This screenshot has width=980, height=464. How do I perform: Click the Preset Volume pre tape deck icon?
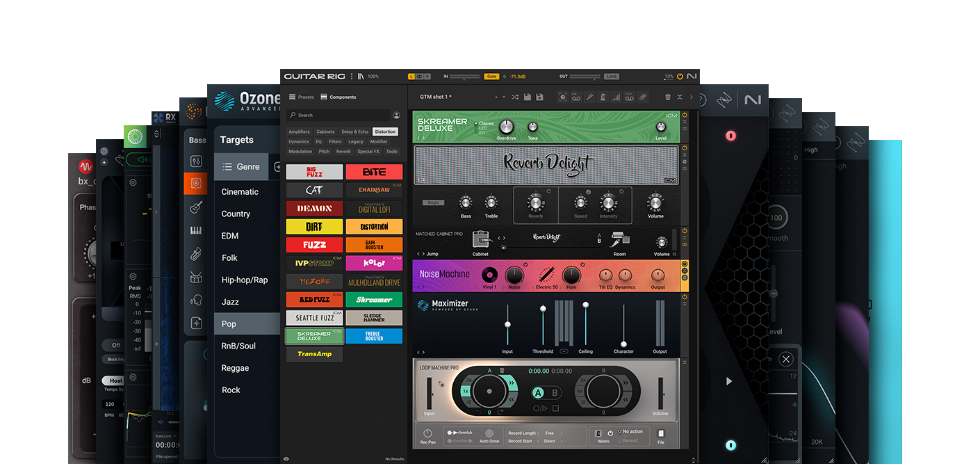tap(575, 97)
